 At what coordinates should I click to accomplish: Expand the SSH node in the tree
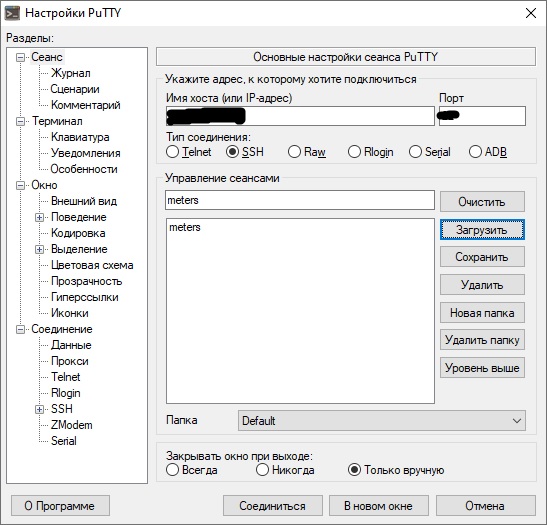point(39,409)
